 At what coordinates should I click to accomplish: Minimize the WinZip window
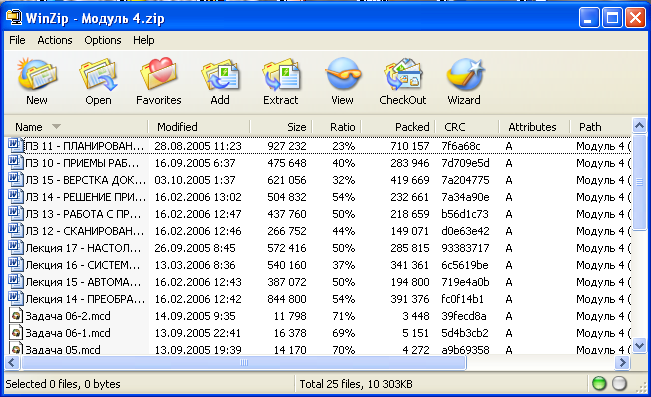click(588, 18)
